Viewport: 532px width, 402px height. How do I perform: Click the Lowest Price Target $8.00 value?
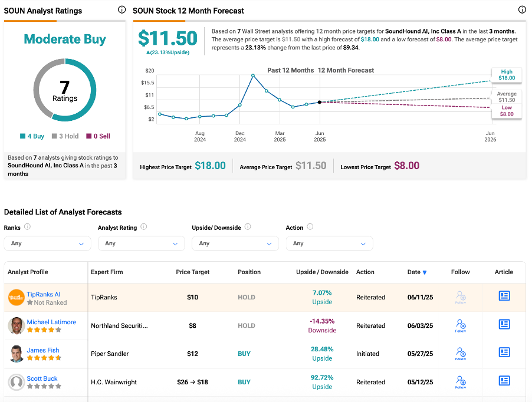click(x=407, y=166)
